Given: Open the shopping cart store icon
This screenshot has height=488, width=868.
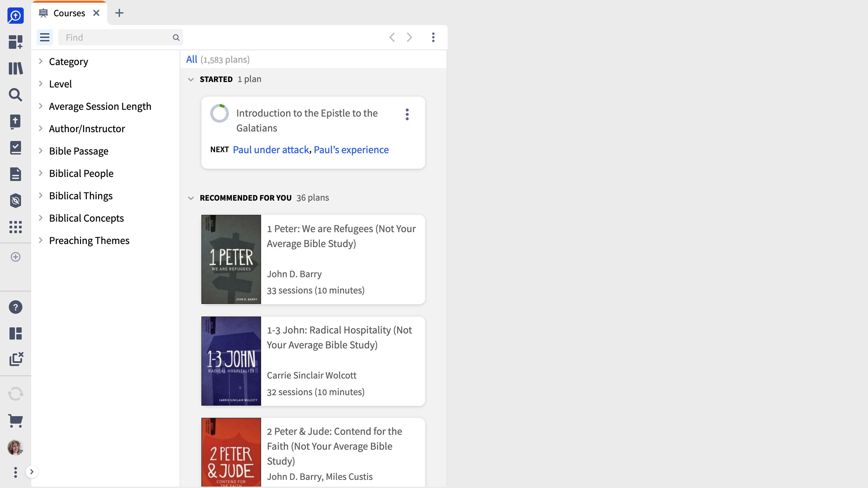Looking at the screenshot, I should coord(16,421).
